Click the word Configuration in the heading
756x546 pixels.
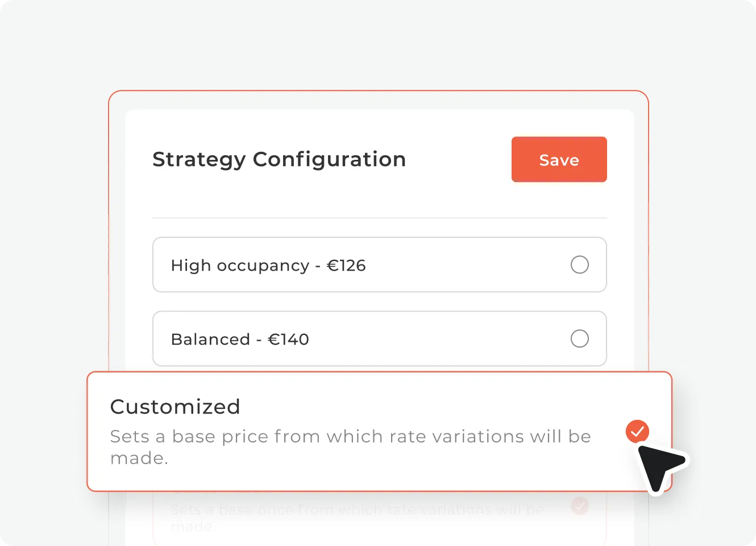click(329, 160)
